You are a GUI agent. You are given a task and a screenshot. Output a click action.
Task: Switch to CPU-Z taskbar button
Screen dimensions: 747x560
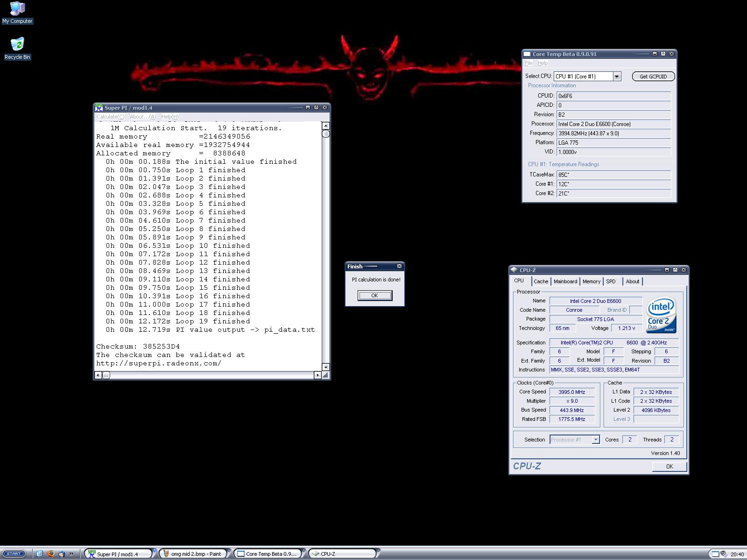[x=343, y=554]
